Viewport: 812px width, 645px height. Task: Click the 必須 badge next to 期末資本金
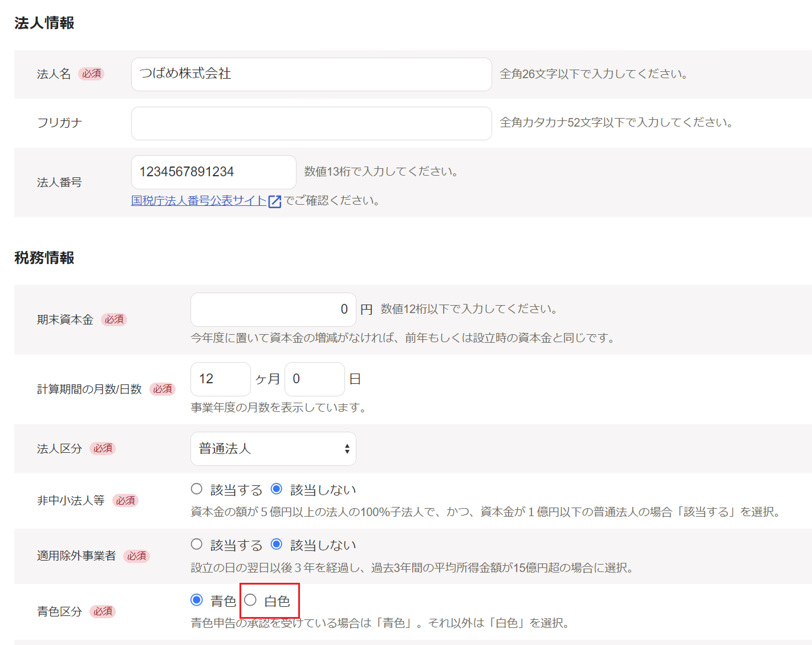[x=114, y=319]
